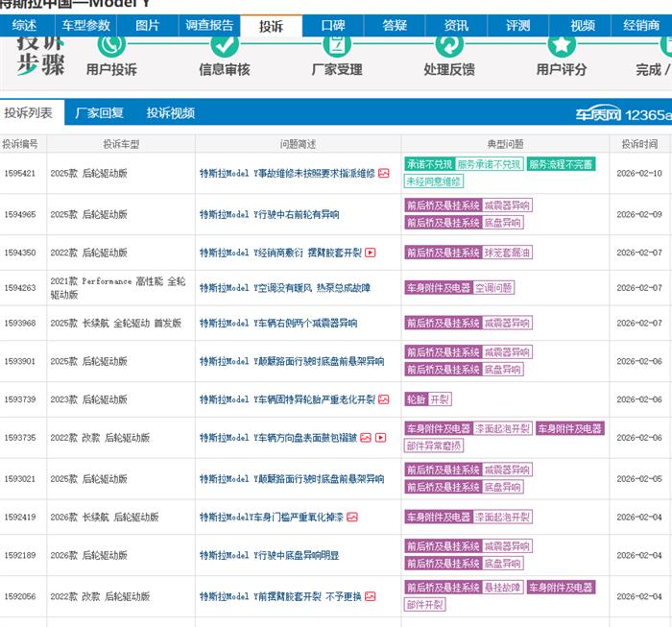Image resolution: width=672 pixels, height=627 pixels.
Task: Open complaint 空调没有暖风 热泵总成故障
Action: coord(284,287)
